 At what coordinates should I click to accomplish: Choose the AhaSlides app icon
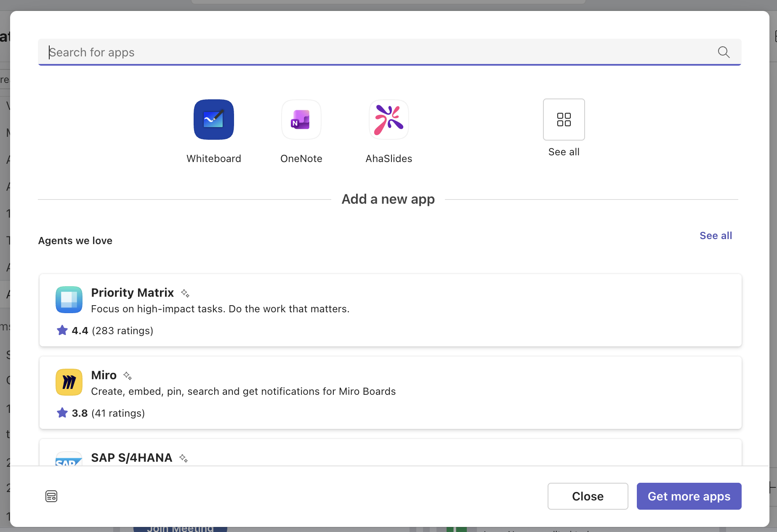coord(389,120)
